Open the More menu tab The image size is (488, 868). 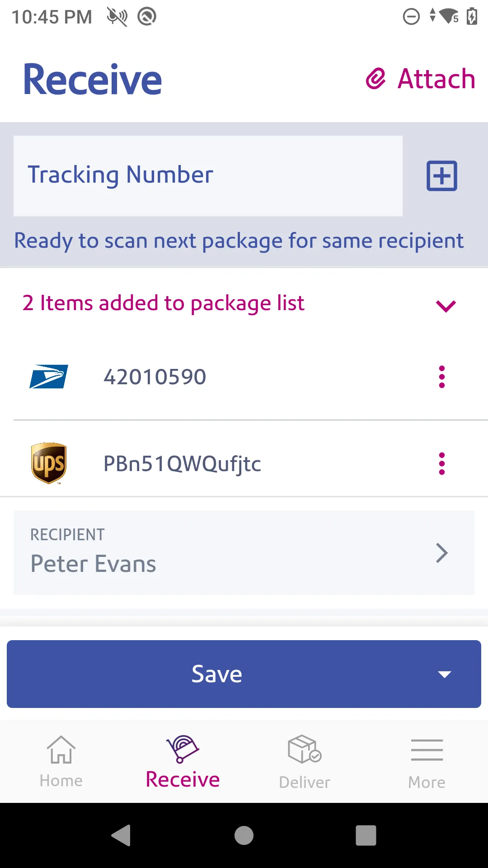pos(427,762)
